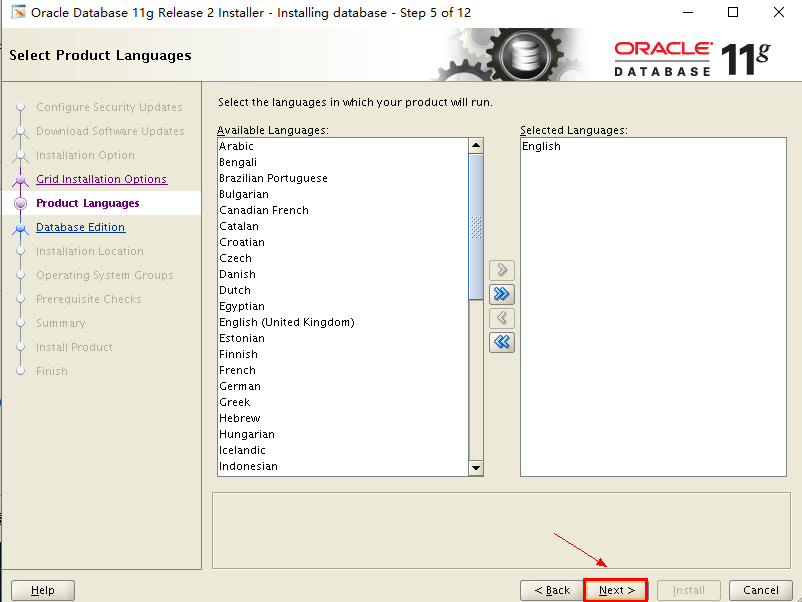Add all languages with double right arrow
802x602 pixels.
coord(502,294)
